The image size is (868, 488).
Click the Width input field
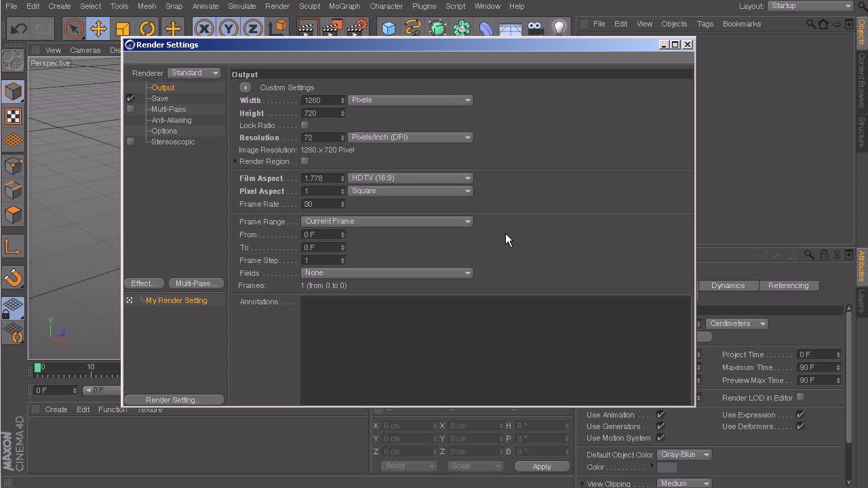click(321, 100)
